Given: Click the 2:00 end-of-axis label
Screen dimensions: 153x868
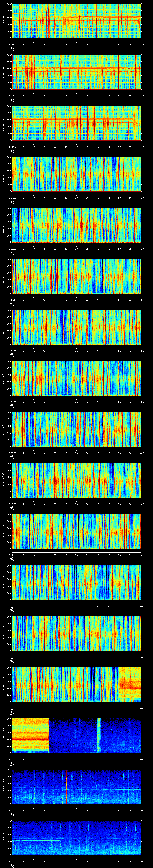Looking at the screenshot, I should coord(141,44).
